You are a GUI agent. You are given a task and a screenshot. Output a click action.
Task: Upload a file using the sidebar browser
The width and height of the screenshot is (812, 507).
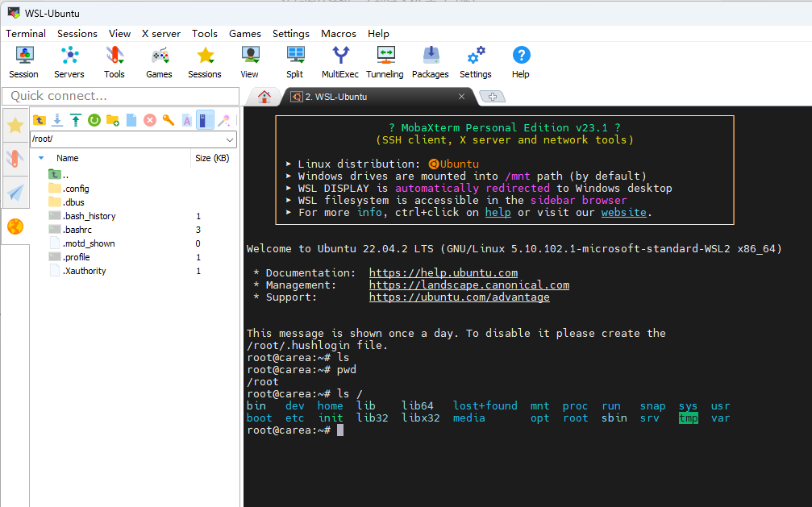[76, 119]
